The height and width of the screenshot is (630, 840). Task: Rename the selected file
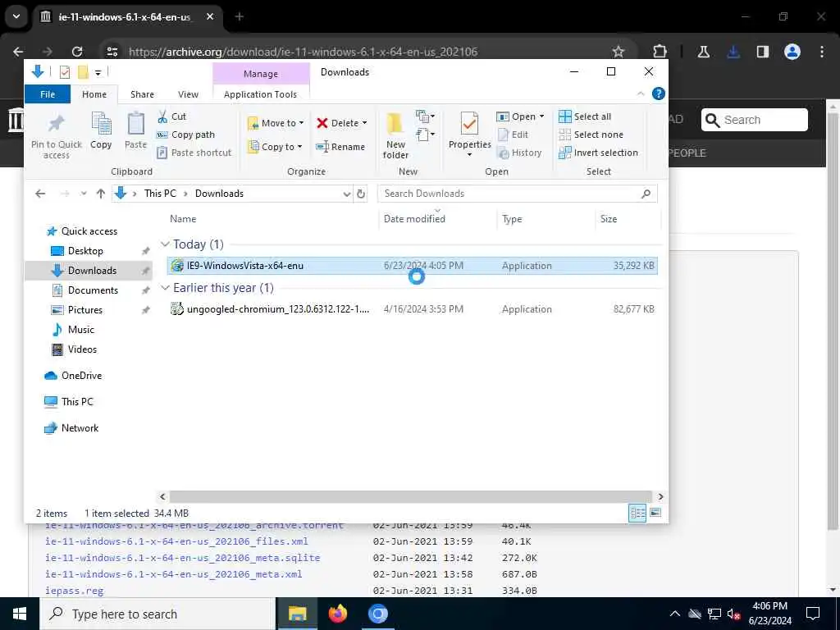tap(340, 147)
